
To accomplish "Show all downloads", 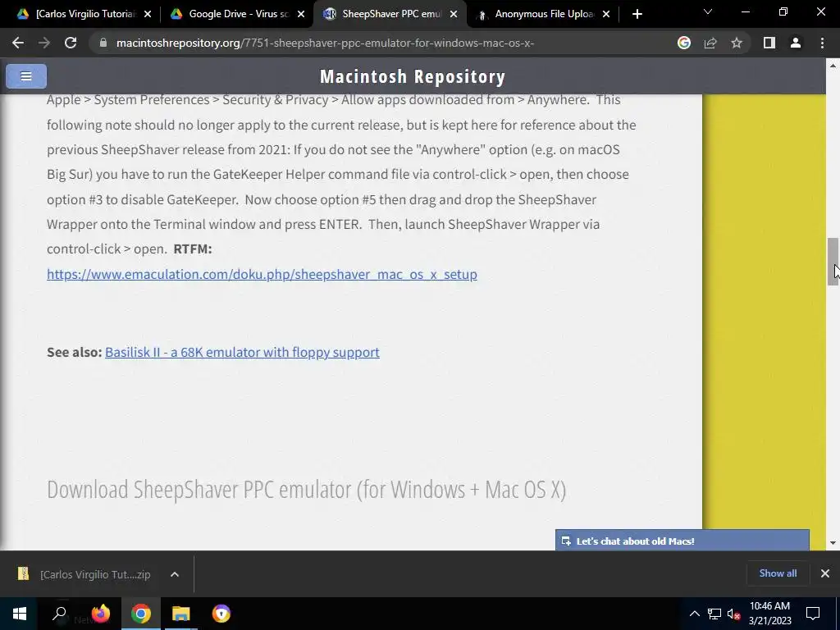I will click(778, 573).
